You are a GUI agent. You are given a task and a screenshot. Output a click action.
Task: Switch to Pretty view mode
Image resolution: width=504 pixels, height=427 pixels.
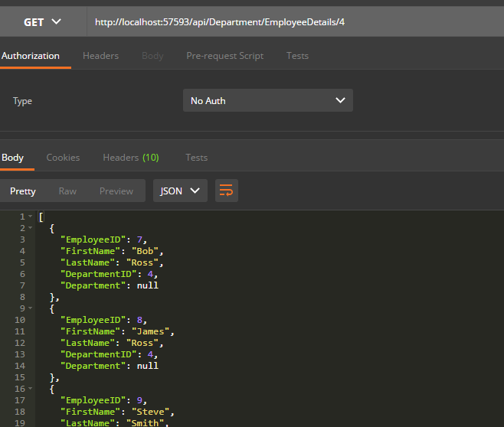[x=23, y=191]
